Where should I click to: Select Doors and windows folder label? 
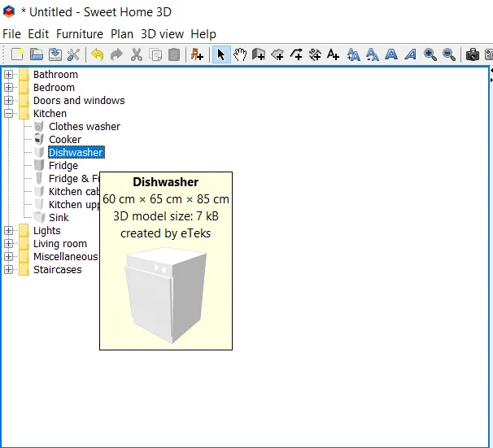79,101
